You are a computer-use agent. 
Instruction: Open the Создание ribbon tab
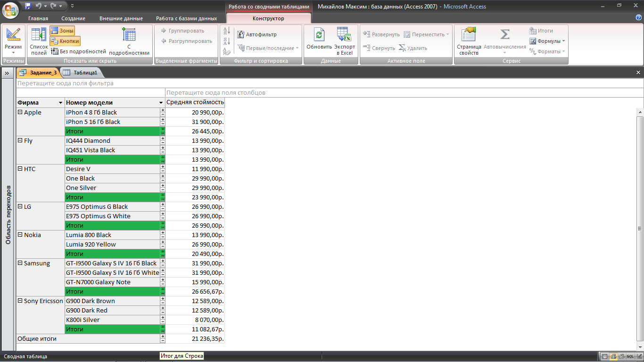[x=73, y=18]
